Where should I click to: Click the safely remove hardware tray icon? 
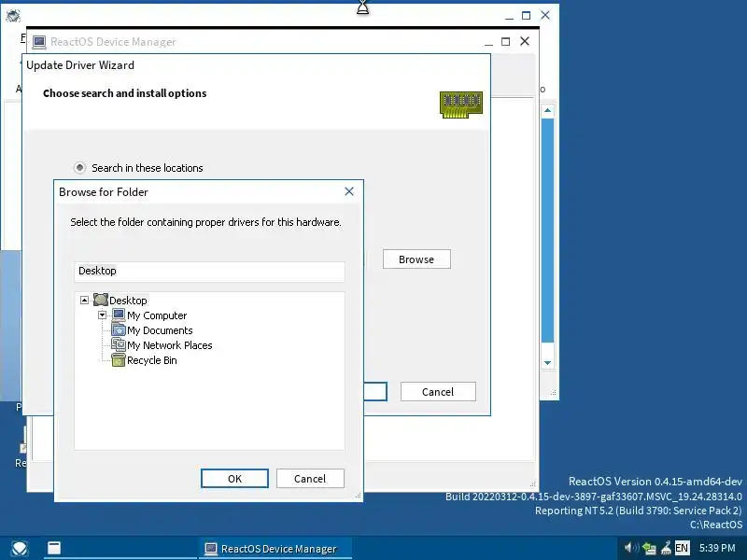tap(666, 548)
